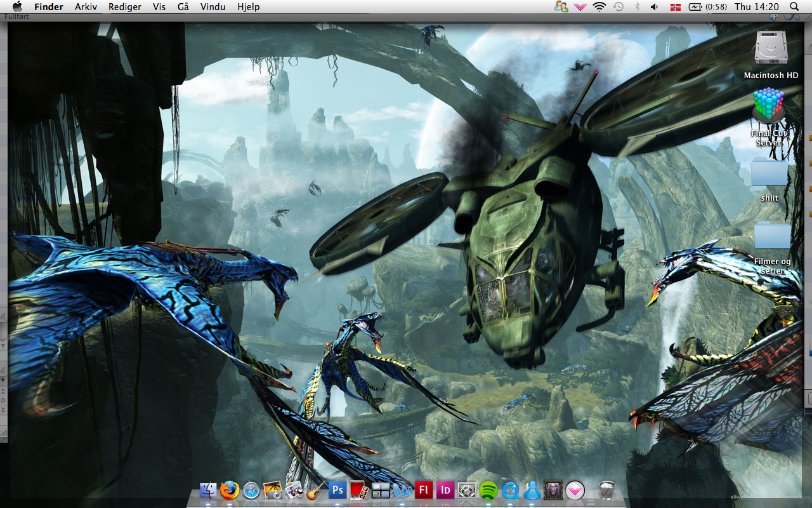Open pink arrow menu bar icon
The width and height of the screenshot is (812, 508).
click(x=580, y=6)
